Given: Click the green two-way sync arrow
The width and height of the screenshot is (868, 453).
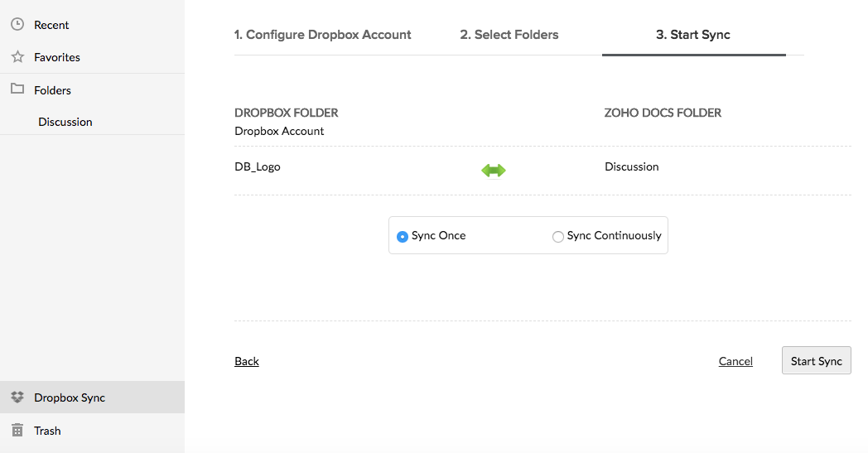Looking at the screenshot, I should (494, 171).
